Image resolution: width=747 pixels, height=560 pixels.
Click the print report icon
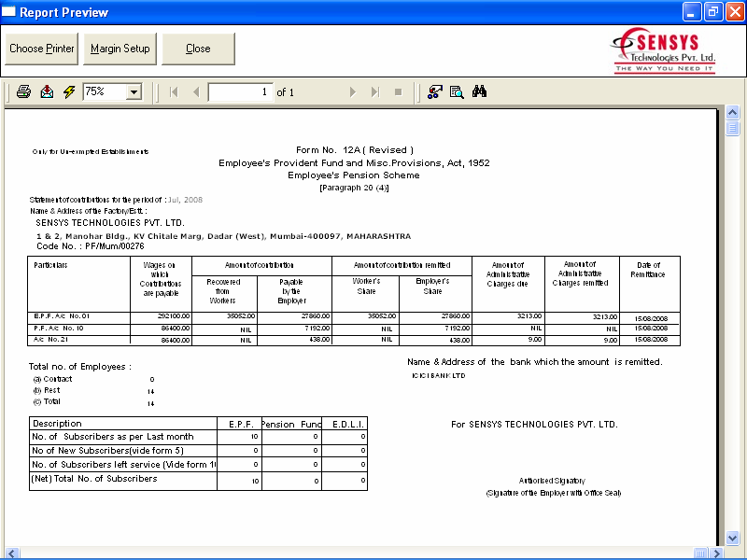click(23, 91)
